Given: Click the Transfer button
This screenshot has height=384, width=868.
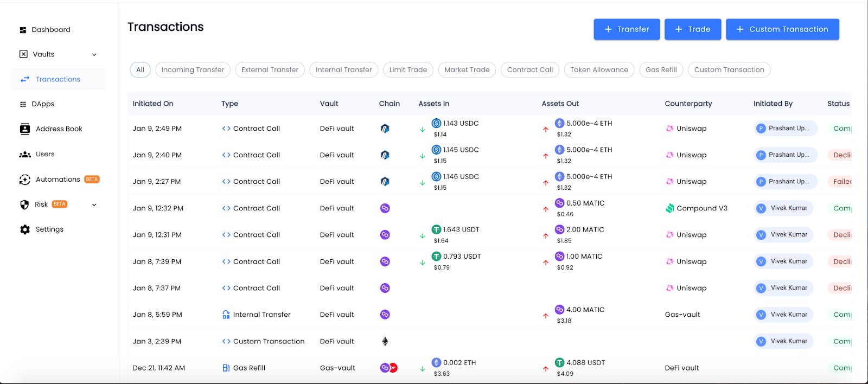Looking at the screenshot, I should point(627,29).
